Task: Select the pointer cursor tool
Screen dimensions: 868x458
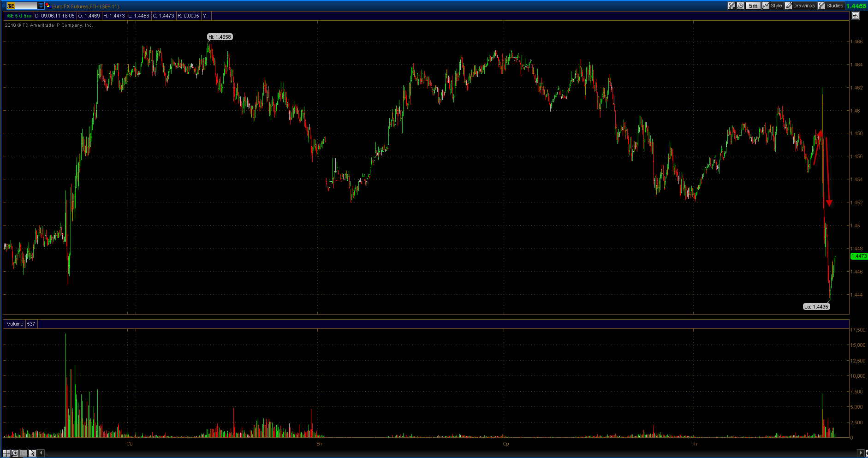Action: coord(32,453)
